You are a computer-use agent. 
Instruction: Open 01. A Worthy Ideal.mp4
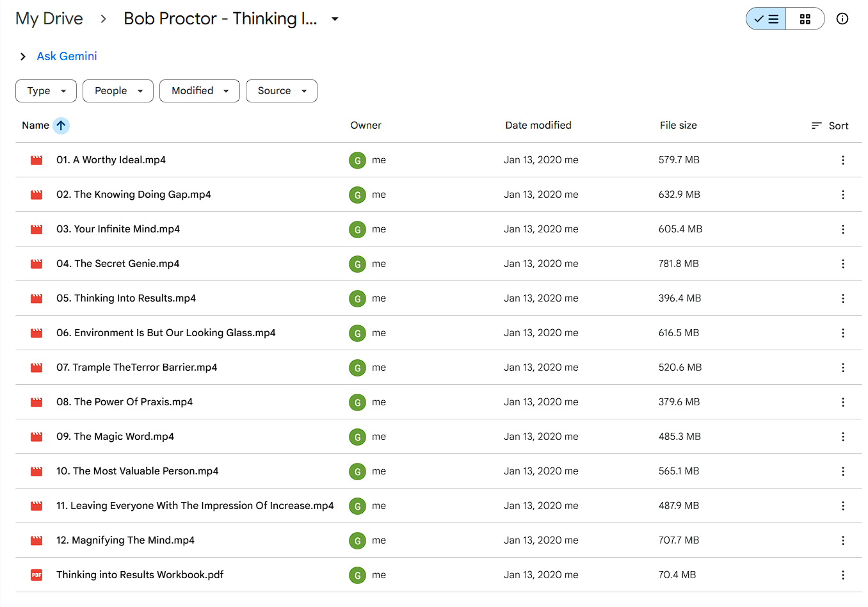(111, 160)
